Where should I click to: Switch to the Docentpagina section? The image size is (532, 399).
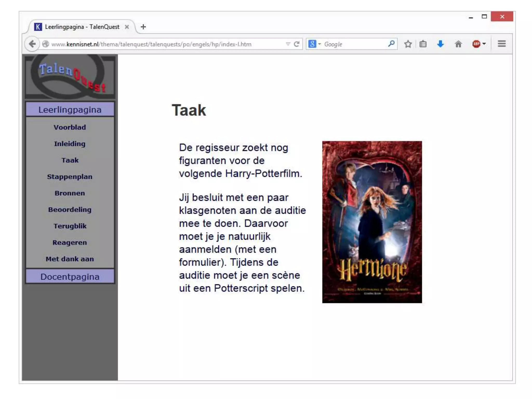point(70,277)
